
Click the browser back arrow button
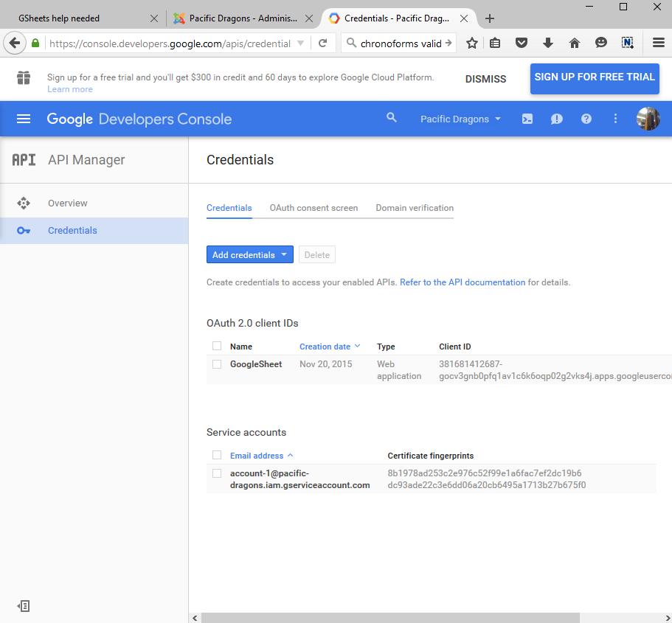[x=15, y=43]
